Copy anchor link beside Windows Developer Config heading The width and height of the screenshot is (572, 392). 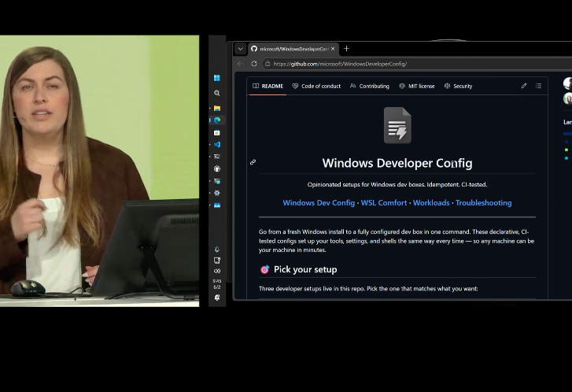click(253, 162)
